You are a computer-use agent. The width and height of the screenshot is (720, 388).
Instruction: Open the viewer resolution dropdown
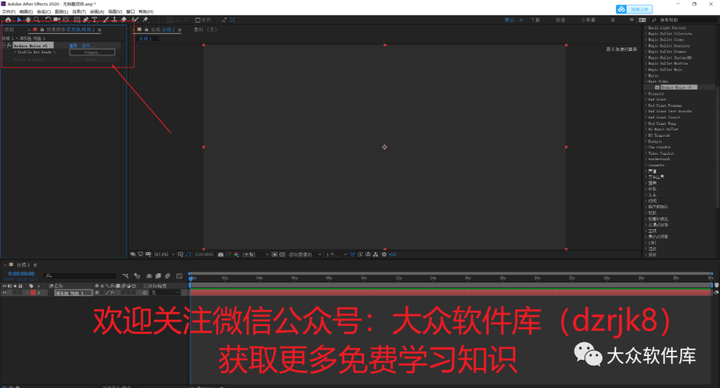(255, 254)
